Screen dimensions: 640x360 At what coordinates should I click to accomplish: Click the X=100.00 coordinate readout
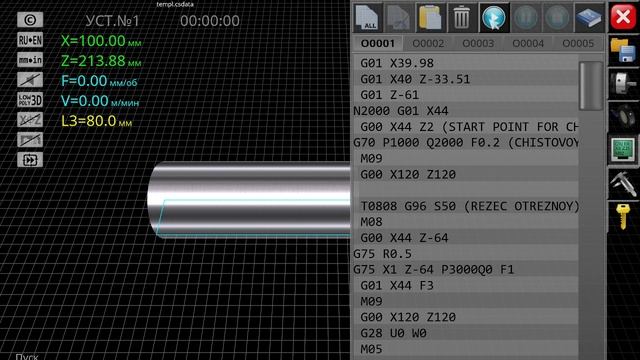101,41
